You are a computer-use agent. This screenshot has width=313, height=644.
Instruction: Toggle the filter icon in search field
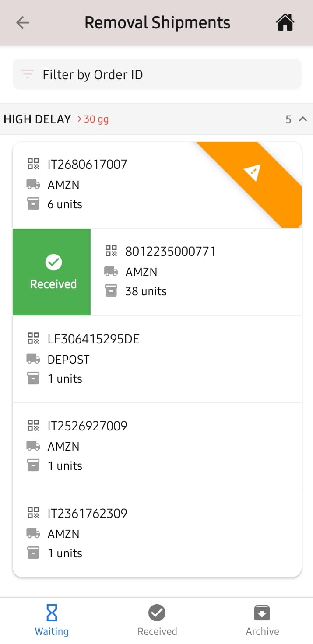27,74
